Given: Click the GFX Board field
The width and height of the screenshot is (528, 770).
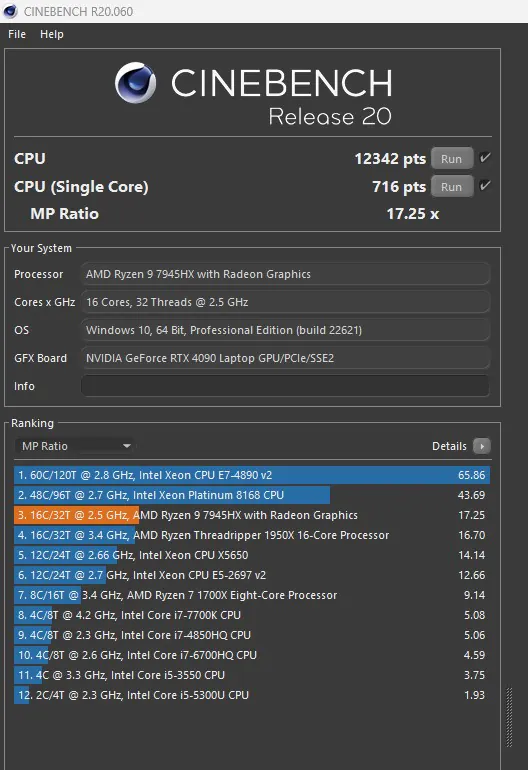Looking at the screenshot, I should [x=285, y=358].
